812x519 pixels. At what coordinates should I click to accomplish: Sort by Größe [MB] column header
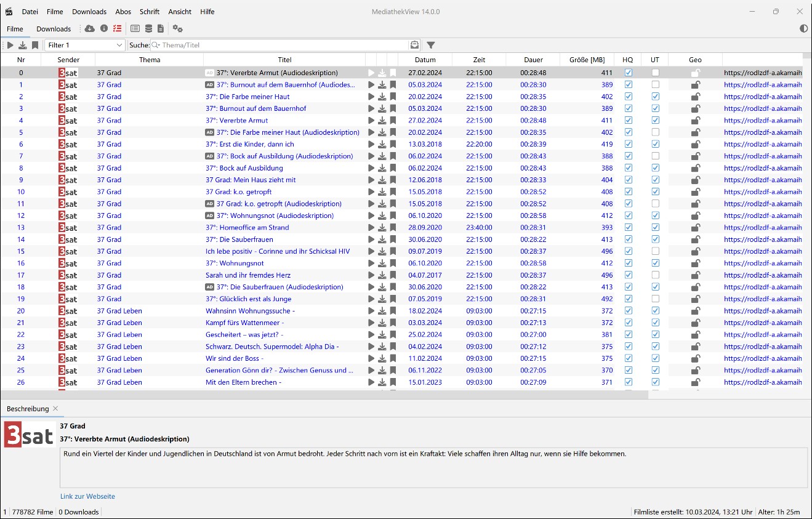[587, 60]
